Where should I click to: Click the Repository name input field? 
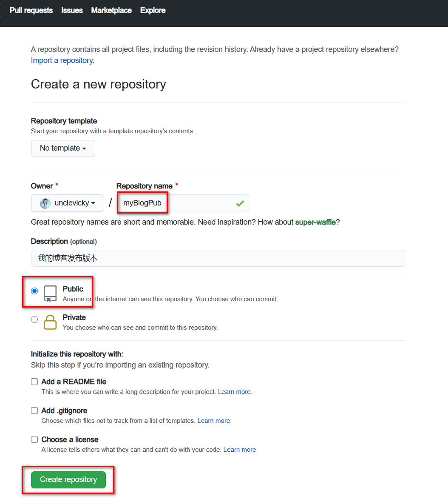[x=183, y=203]
